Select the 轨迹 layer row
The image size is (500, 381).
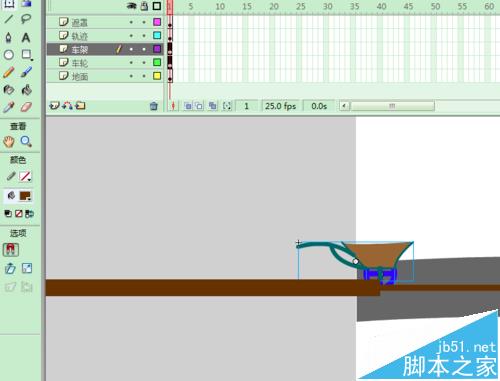[105, 35]
